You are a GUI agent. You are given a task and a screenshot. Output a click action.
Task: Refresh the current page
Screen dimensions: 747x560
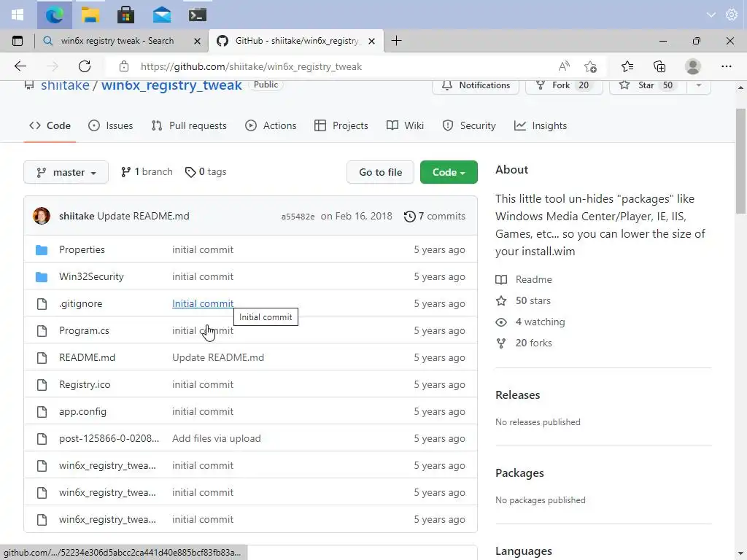pos(85,66)
